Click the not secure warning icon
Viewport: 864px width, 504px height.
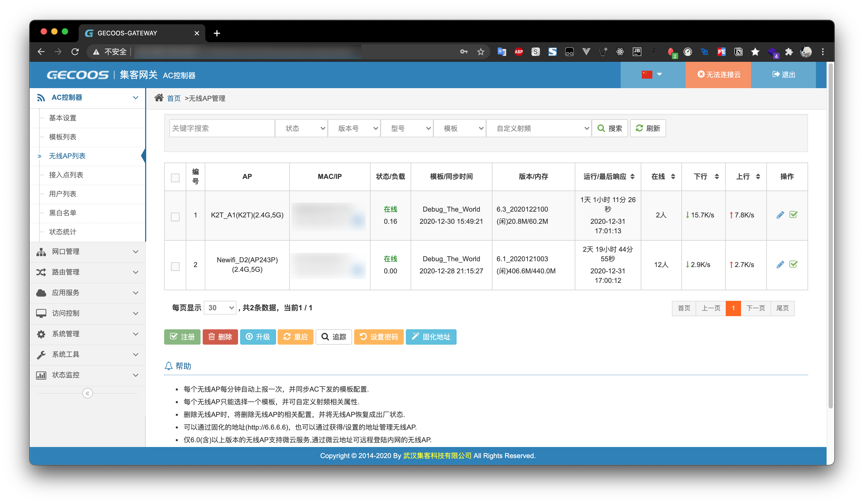point(96,52)
